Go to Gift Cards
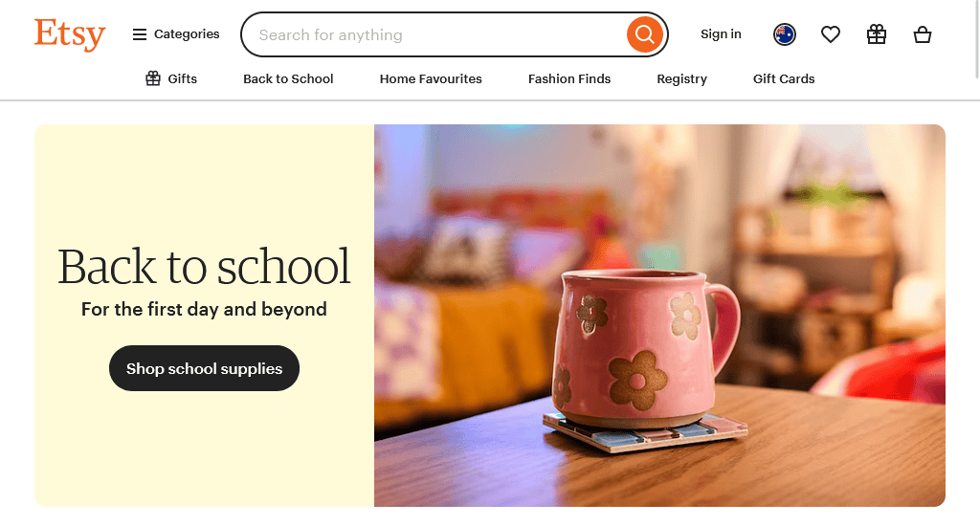 click(x=784, y=78)
